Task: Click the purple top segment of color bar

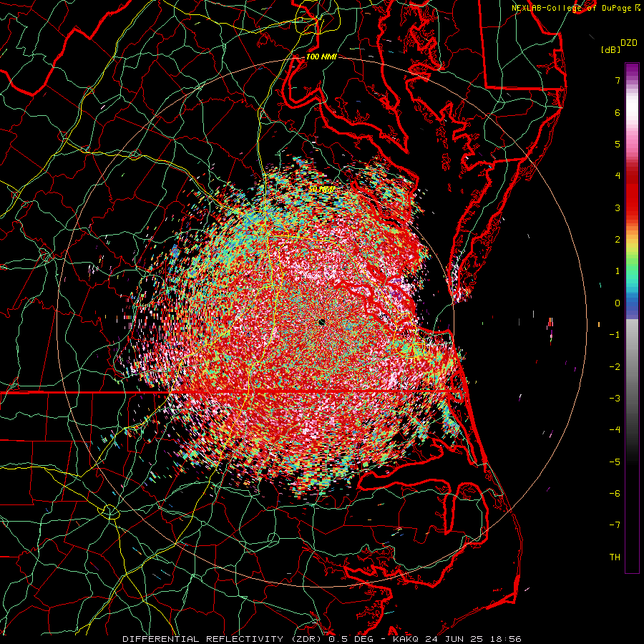Action: point(632,70)
